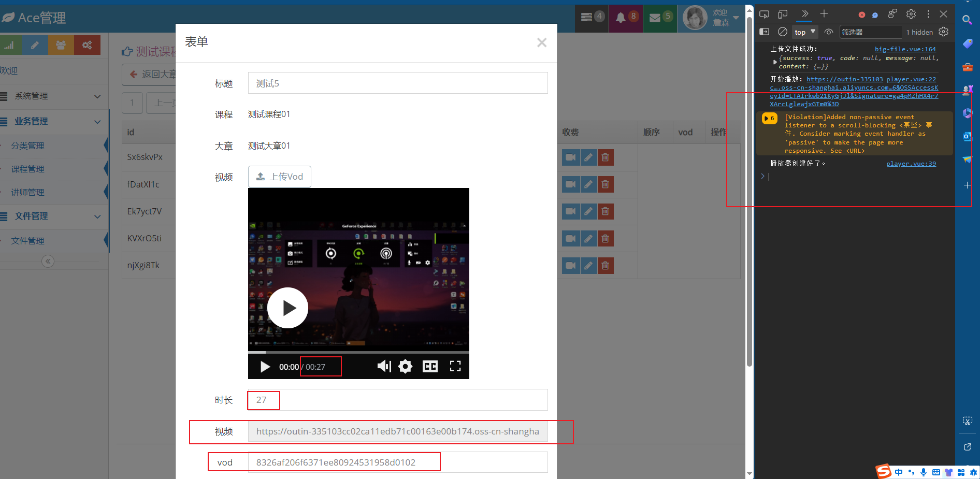This screenshot has width=980, height=479.
Task: Open the player.vue:22 source link
Action: (911, 79)
